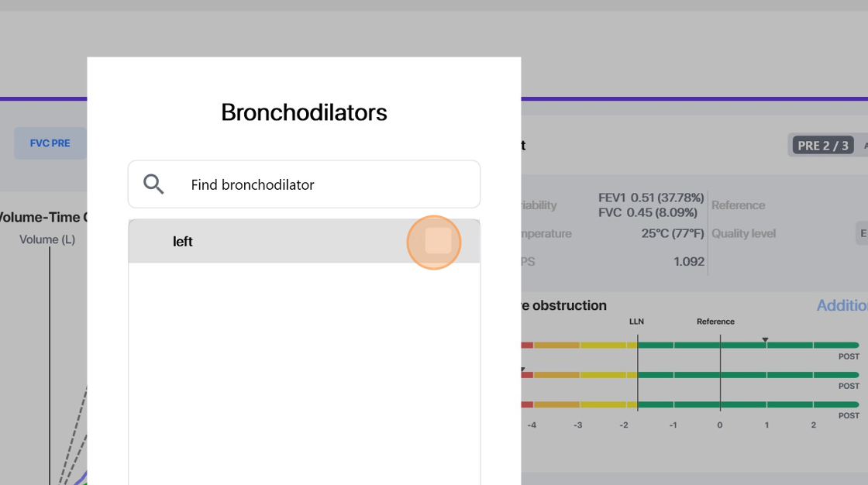Select the 'left' bronchodilator list row
The width and height of the screenshot is (868, 485).
click(304, 242)
